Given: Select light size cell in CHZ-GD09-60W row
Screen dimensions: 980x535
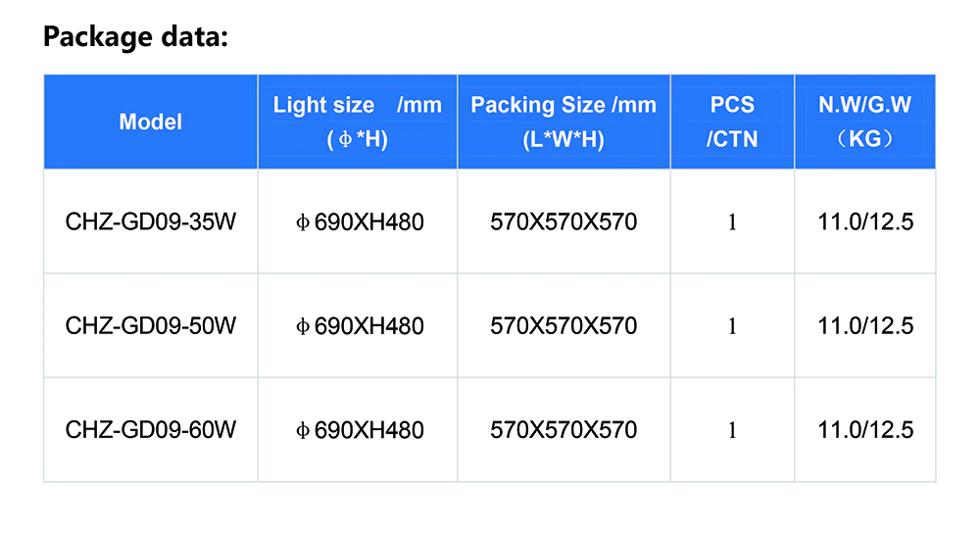Looking at the screenshot, I should point(360,429).
